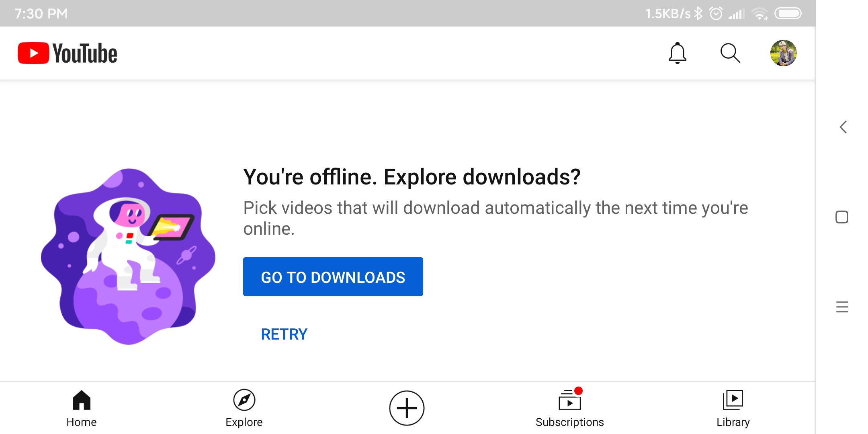Tap the 7:30 PM clock

point(41,14)
